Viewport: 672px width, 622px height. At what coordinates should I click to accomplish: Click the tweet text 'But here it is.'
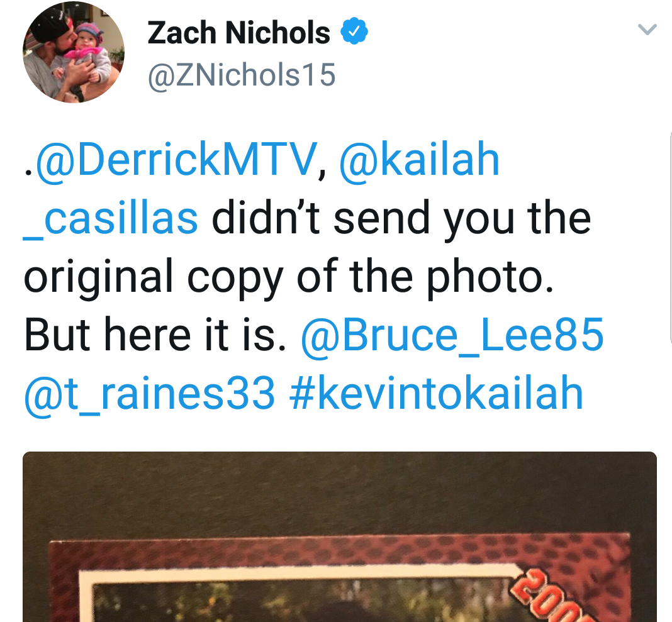(155, 335)
